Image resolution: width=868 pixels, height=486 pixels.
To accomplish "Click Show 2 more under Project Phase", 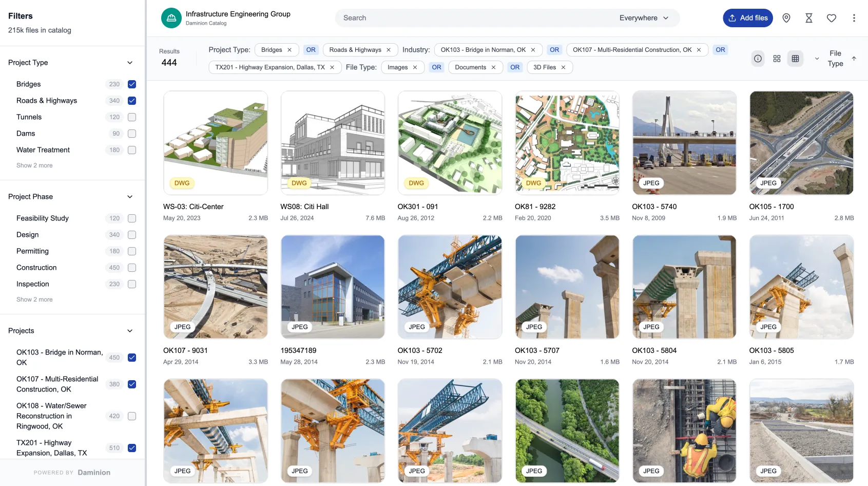I will (34, 300).
